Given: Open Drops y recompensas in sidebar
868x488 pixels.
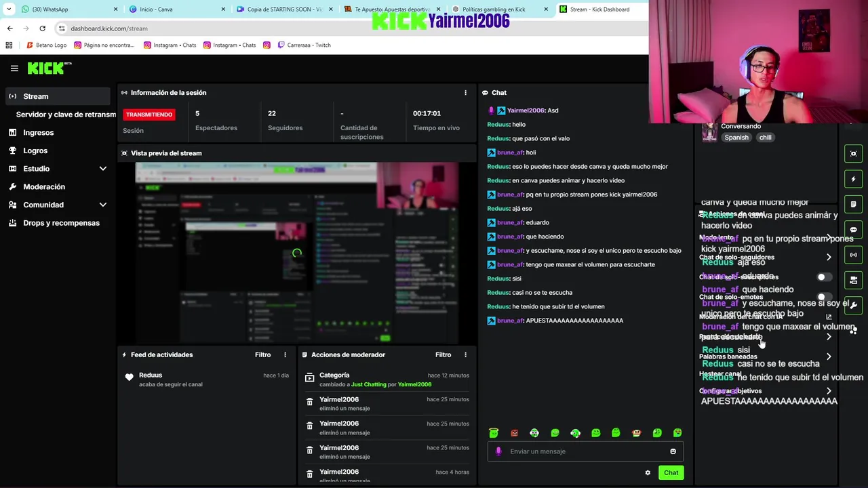Looking at the screenshot, I should point(61,223).
